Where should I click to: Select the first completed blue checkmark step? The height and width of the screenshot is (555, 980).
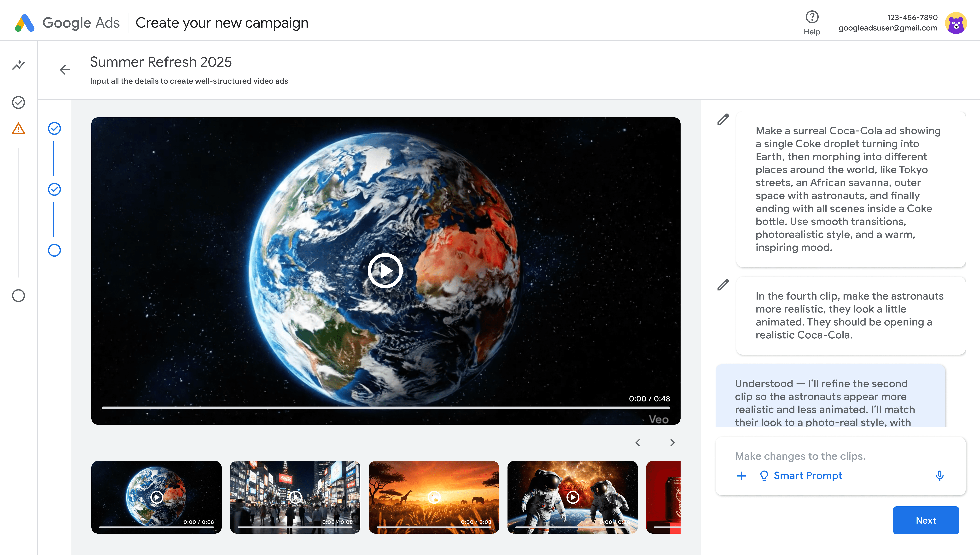(54, 129)
